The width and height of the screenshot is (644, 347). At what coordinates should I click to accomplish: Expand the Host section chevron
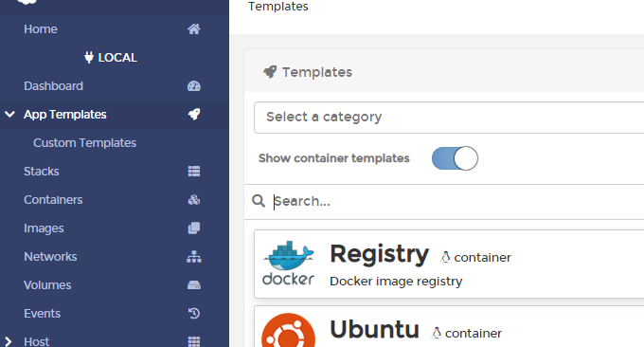coord(9,341)
